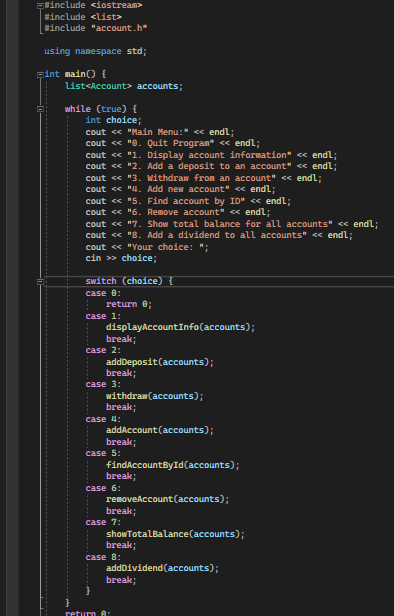Click the return 0 inside case 0
Screen dimensions: 394x616
click(129, 304)
